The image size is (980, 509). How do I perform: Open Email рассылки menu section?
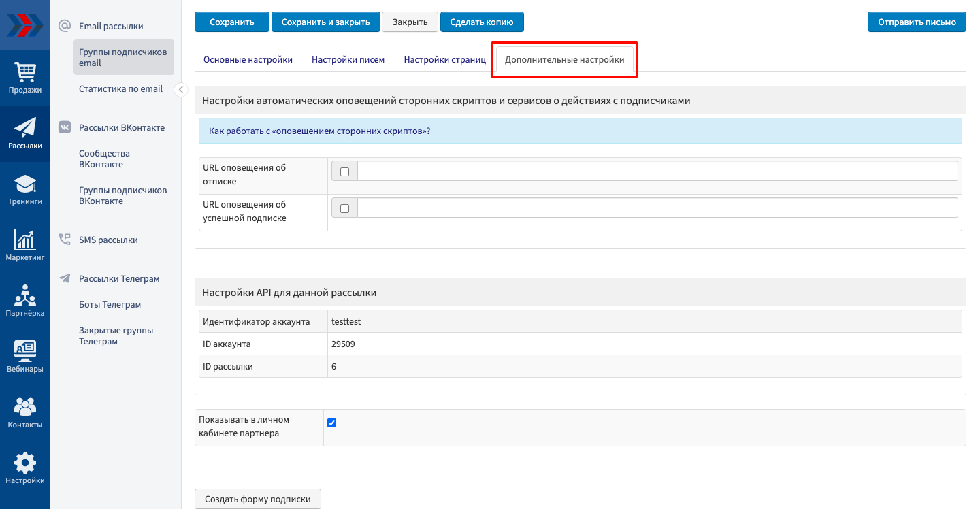pos(111,26)
